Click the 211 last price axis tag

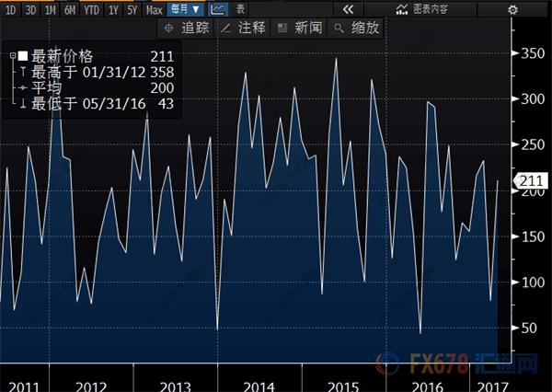(531, 181)
